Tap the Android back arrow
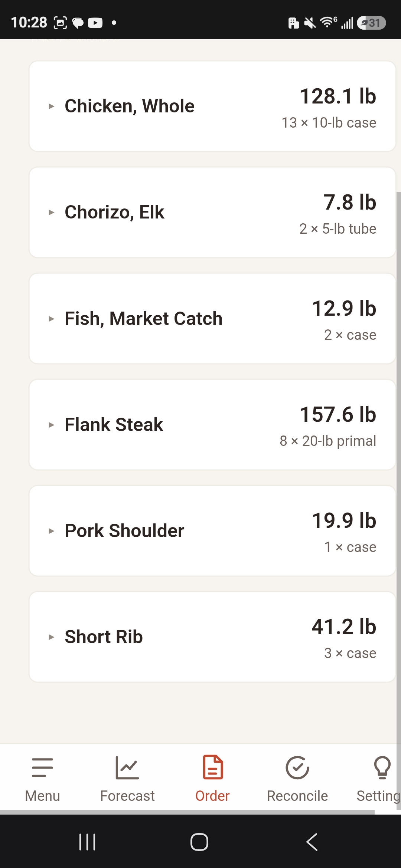 (312, 842)
